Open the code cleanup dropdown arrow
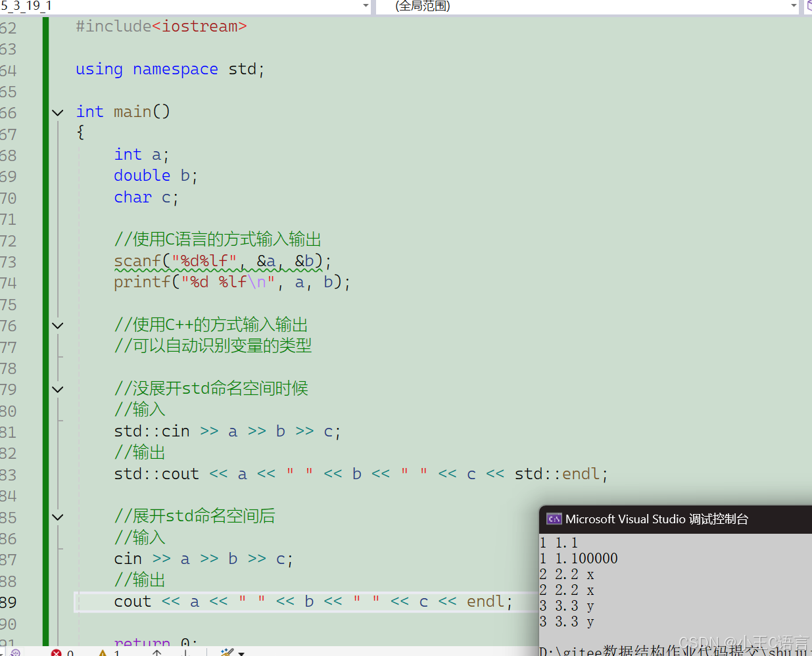Screen dimensions: 812x656 [x=241, y=653]
